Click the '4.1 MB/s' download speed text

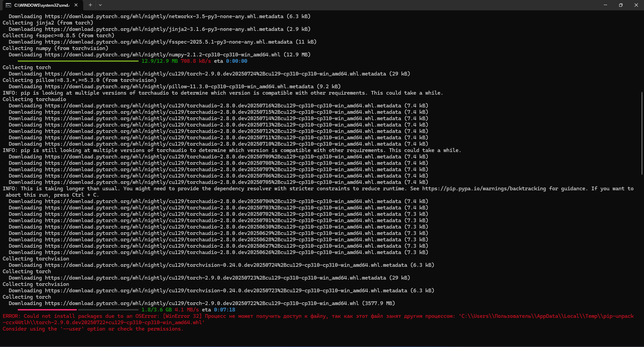click(187, 310)
